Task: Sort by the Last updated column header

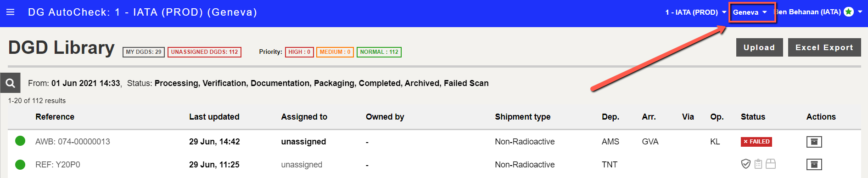Action: (214, 117)
